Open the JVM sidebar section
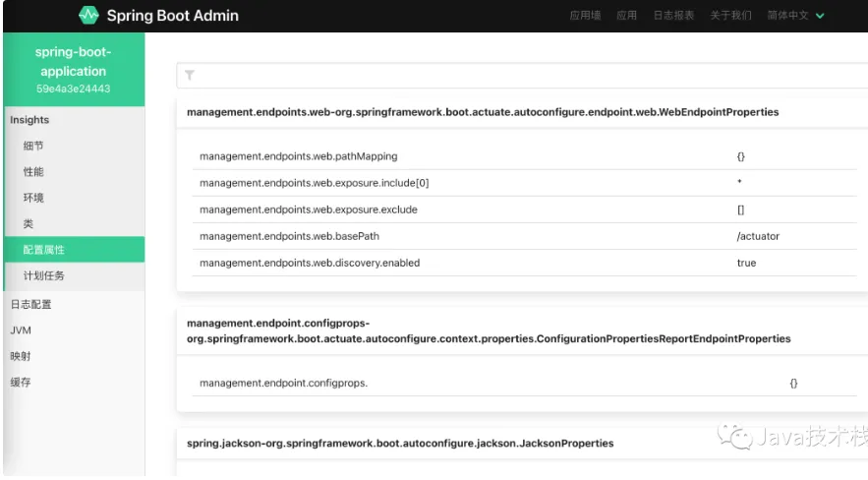 point(21,330)
